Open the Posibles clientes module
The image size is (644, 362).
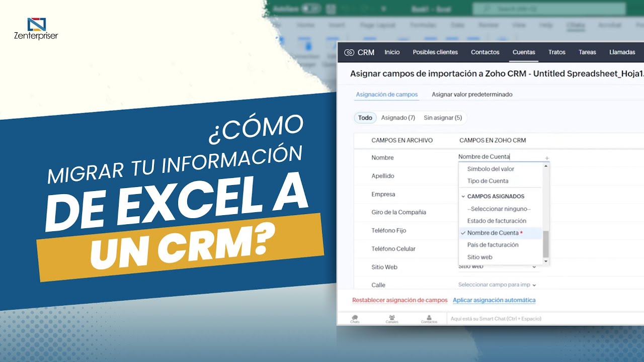click(435, 52)
